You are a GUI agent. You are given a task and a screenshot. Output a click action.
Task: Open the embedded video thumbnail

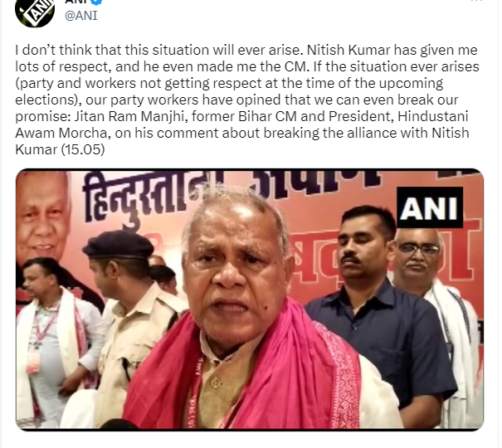(x=250, y=299)
